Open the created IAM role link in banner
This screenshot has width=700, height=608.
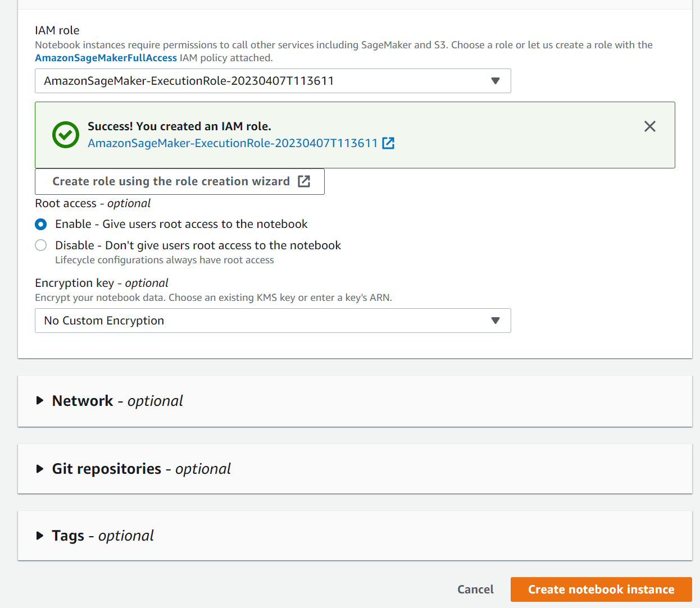pos(233,143)
